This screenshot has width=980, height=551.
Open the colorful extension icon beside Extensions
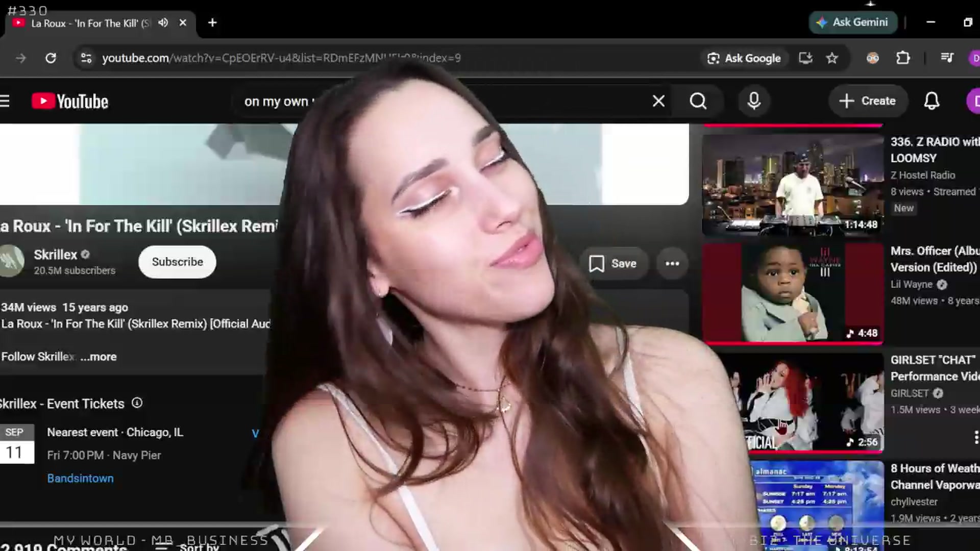tap(873, 58)
